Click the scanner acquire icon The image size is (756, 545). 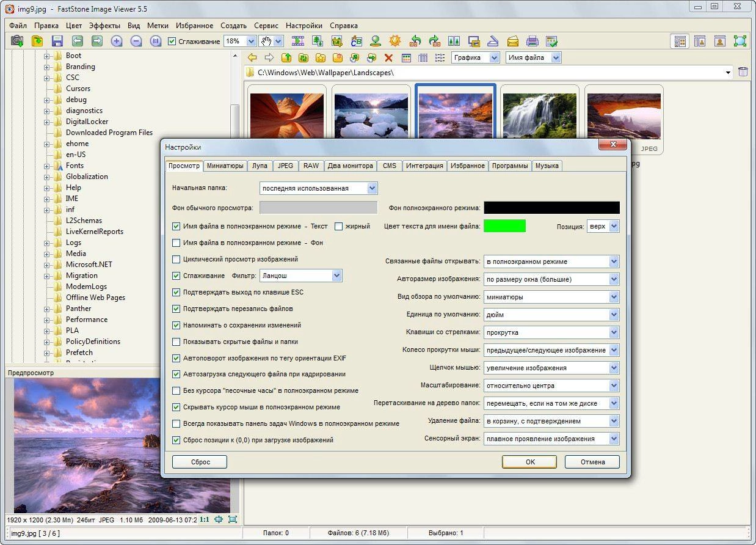coord(493,41)
